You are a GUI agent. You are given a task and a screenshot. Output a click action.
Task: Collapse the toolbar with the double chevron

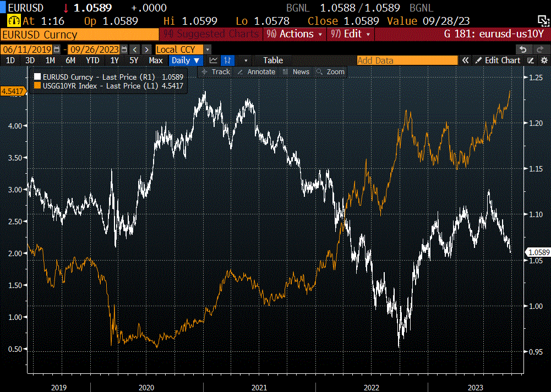[x=465, y=60]
